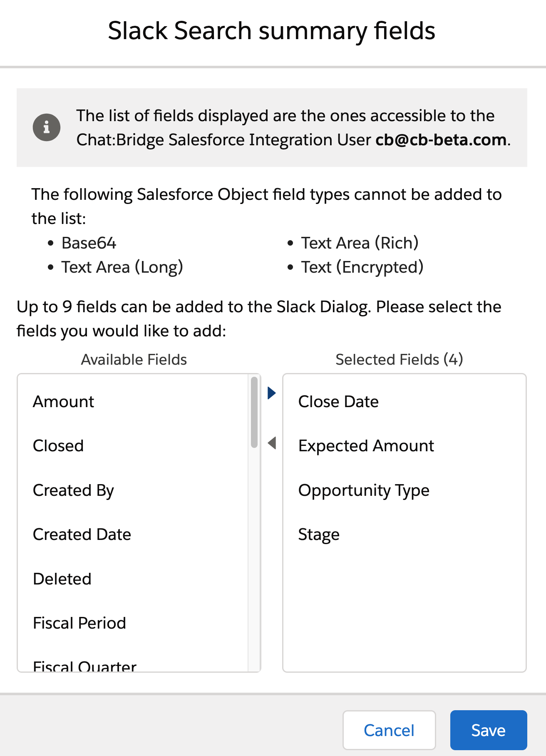Select partially visible Fiscal Quarter option

[x=84, y=666]
